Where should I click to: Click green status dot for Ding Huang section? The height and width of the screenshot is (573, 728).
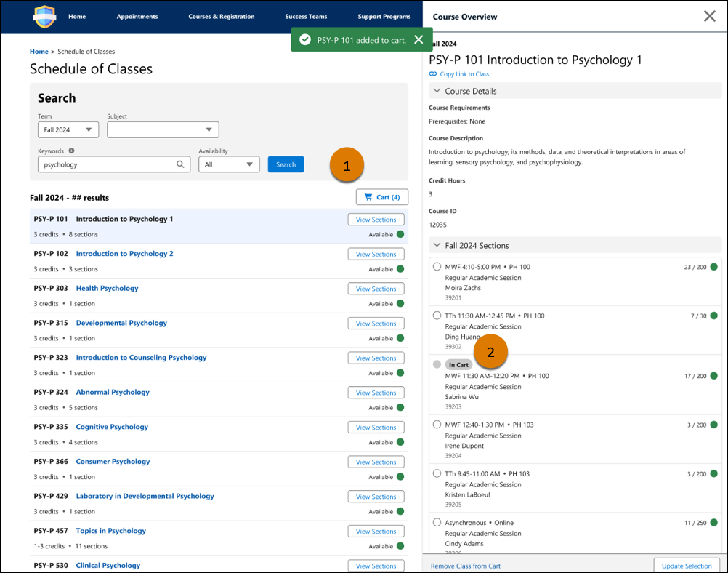713,316
